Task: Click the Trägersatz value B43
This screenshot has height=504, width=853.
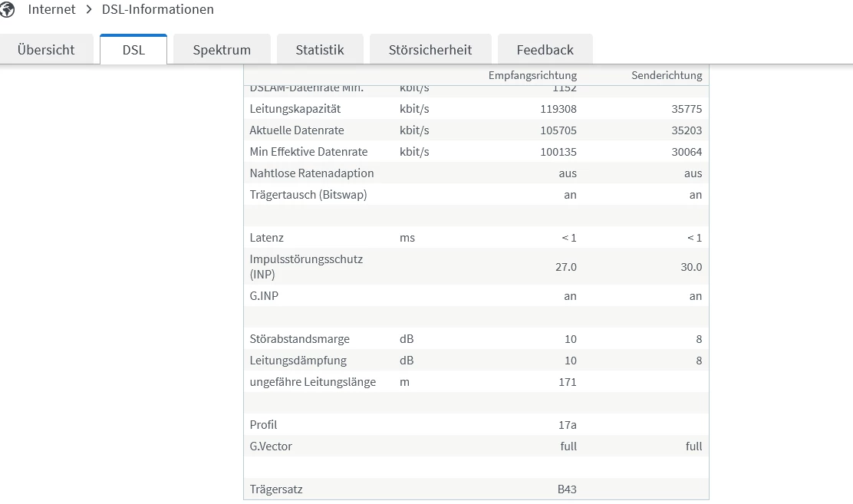Action: tap(567, 489)
